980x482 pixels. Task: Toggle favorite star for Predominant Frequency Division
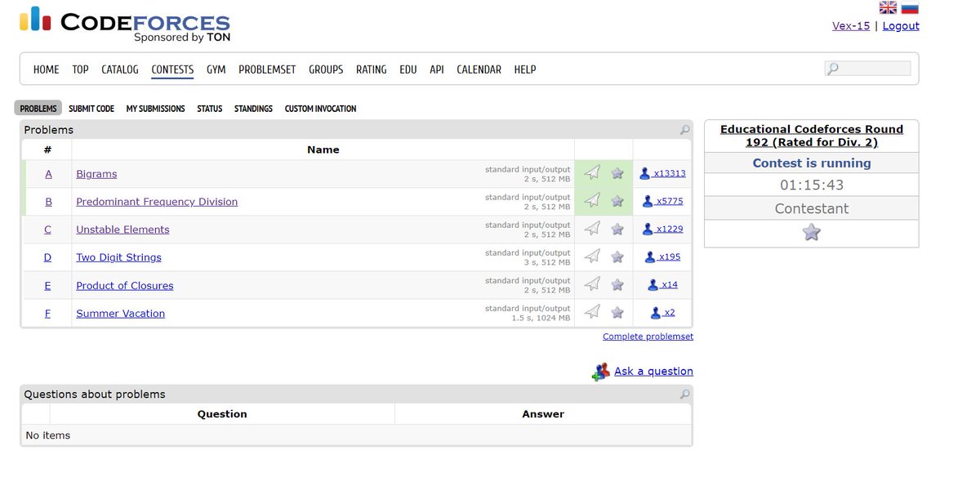pyautogui.click(x=617, y=201)
